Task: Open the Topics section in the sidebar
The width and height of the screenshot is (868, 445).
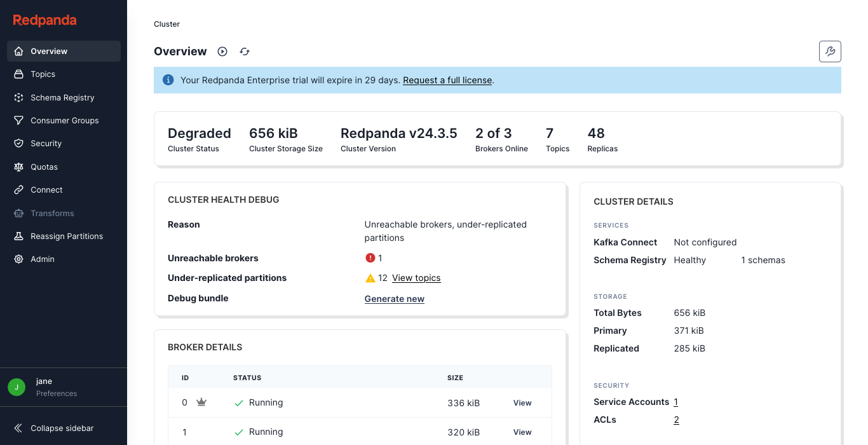Action: (43, 74)
